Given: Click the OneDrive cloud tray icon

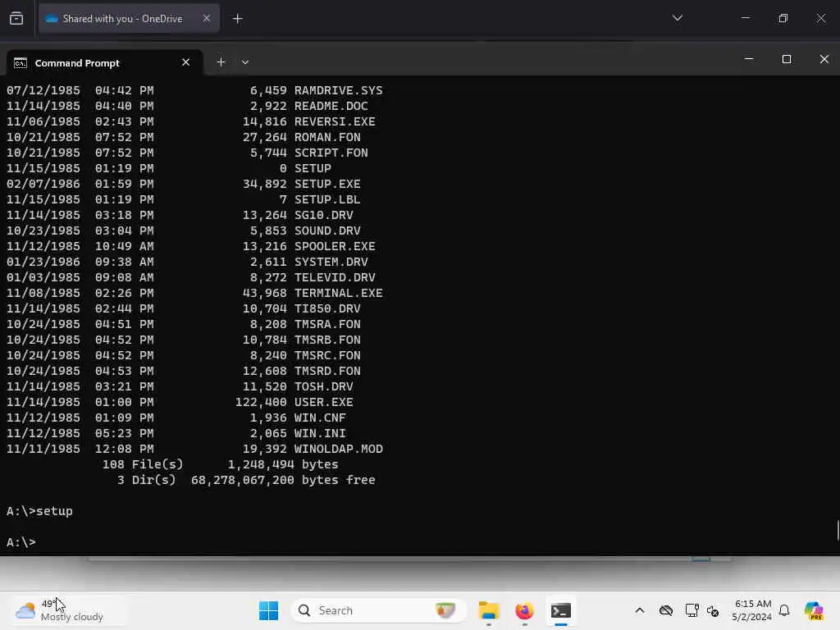Looking at the screenshot, I should tap(666, 610).
